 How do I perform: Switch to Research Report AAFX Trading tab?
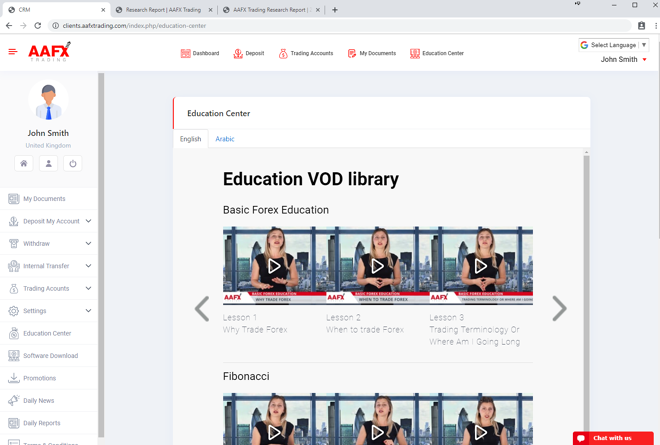click(x=163, y=10)
